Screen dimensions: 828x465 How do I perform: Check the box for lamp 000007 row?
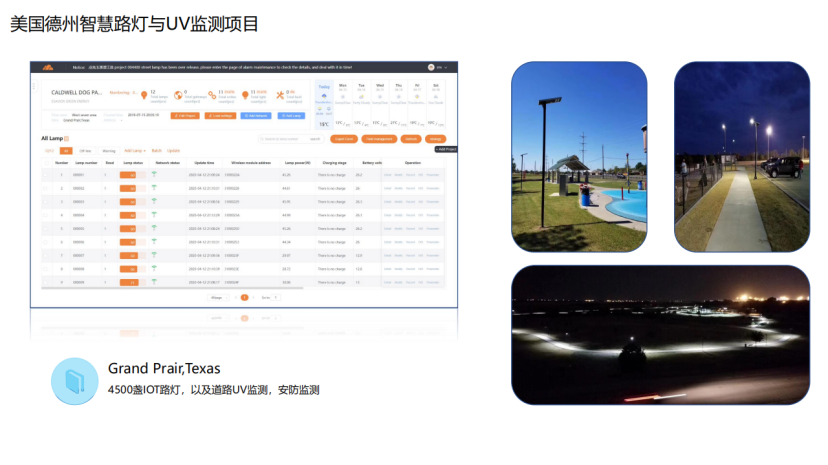(x=45, y=255)
